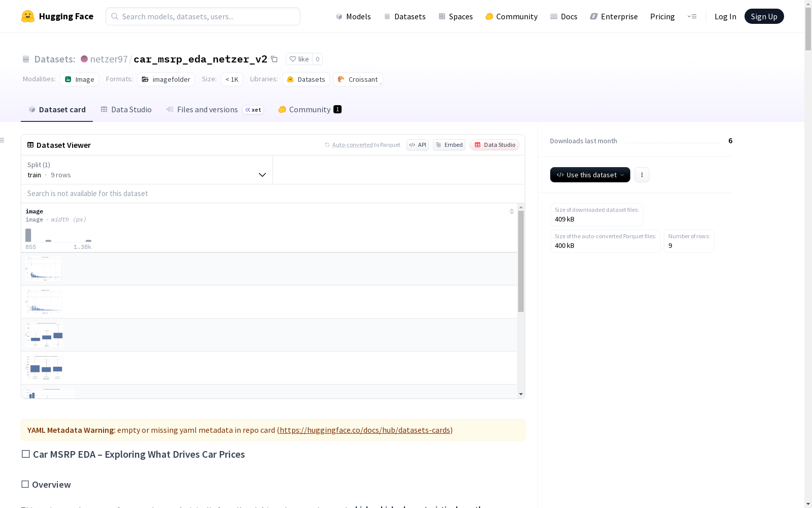Click the '409 kB' downloaded size value

tap(564, 219)
